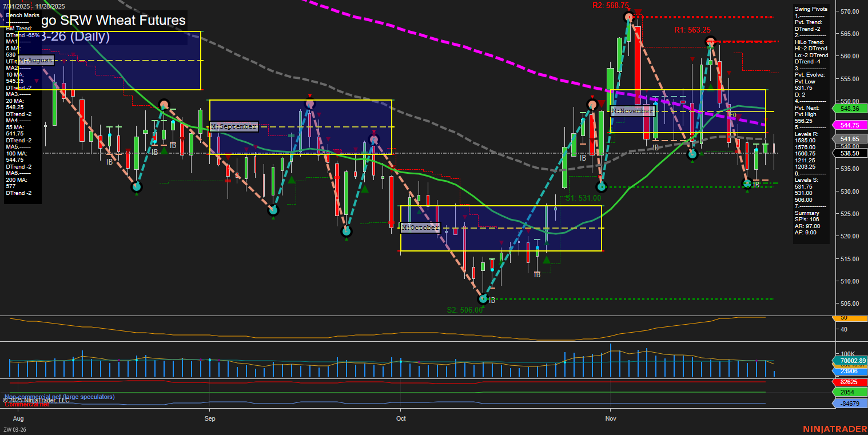Click the DTrend -65% benchmark value
The height and width of the screenshot is (435, 868).
[22, 35]
